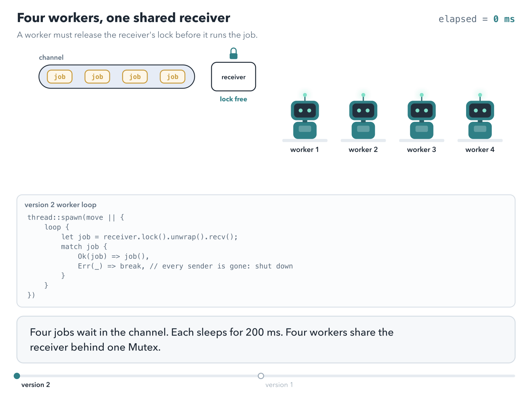Click the "loop {" code line
The height and width of the screenshot is (398, 532).
pyautogui.click(x=57, y=227)
